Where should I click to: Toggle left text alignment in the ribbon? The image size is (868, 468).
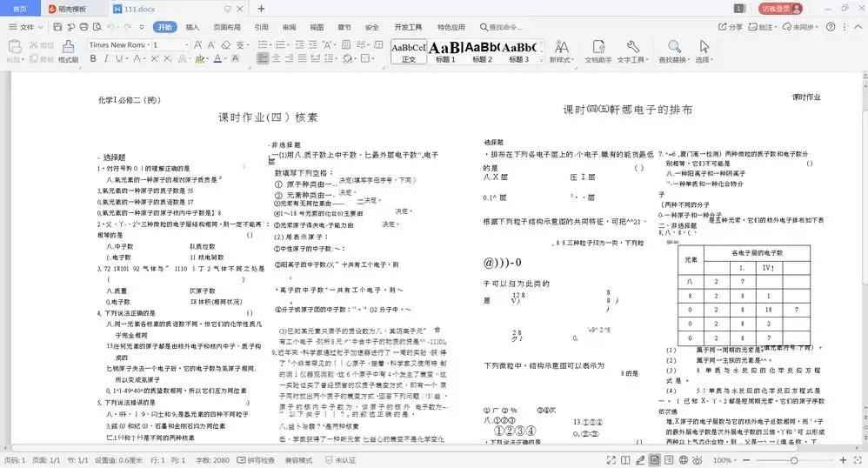pos(264,59)
